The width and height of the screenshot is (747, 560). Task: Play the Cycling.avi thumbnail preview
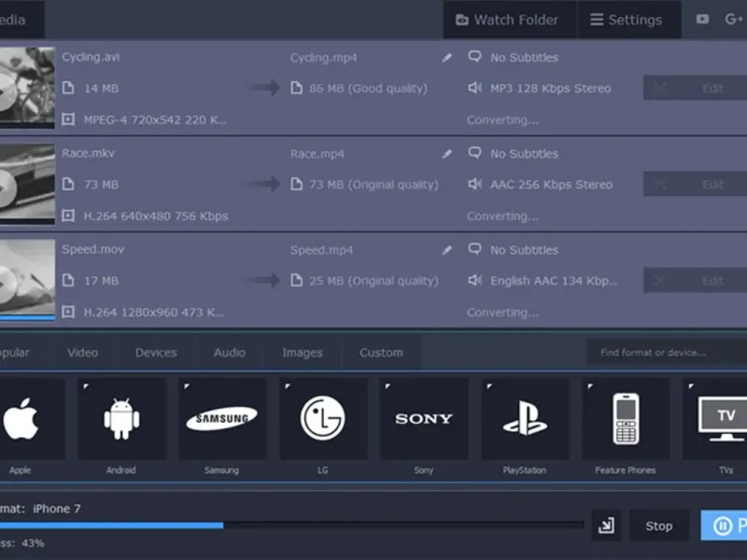tap(6, 91)
